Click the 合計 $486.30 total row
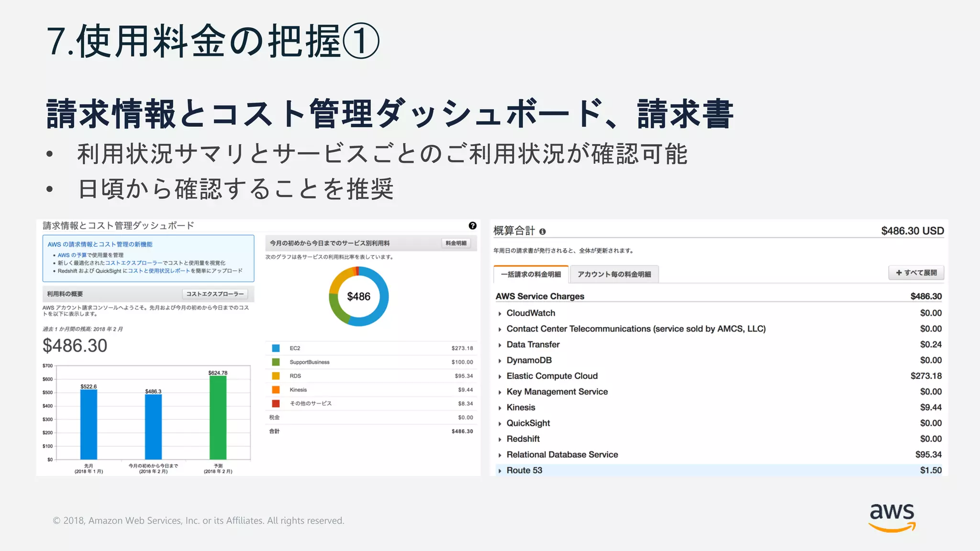 tap(371, 431)
